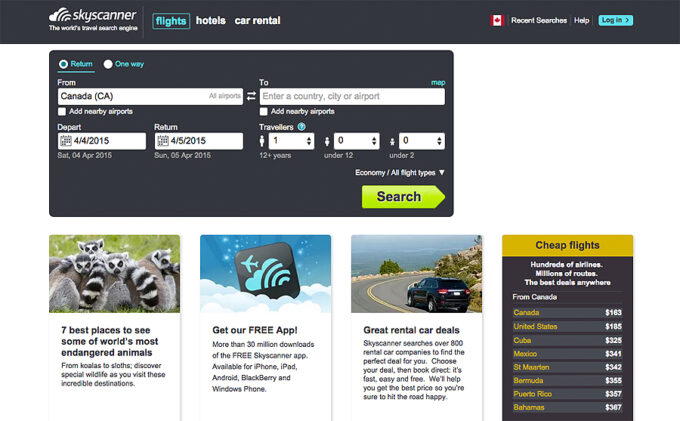
Task: Open the lemurs endangered animals image
Action: (114, 274)
